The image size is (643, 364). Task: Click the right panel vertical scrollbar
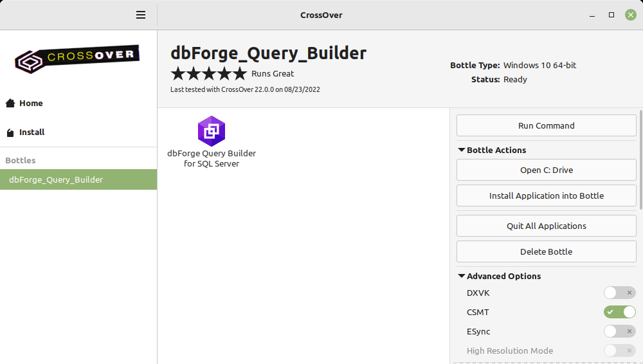click(x=641, y=159)
